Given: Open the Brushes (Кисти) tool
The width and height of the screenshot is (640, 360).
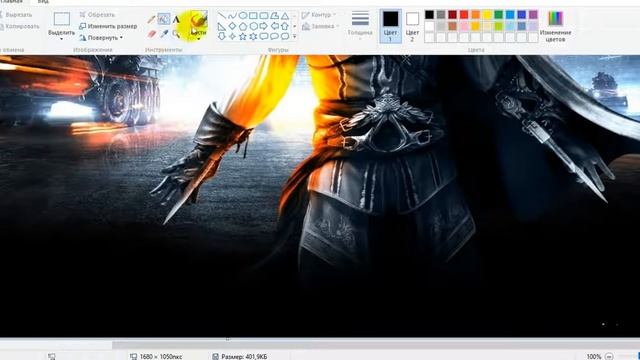Looking at the screenshot, I should click(x=198, y=25).
